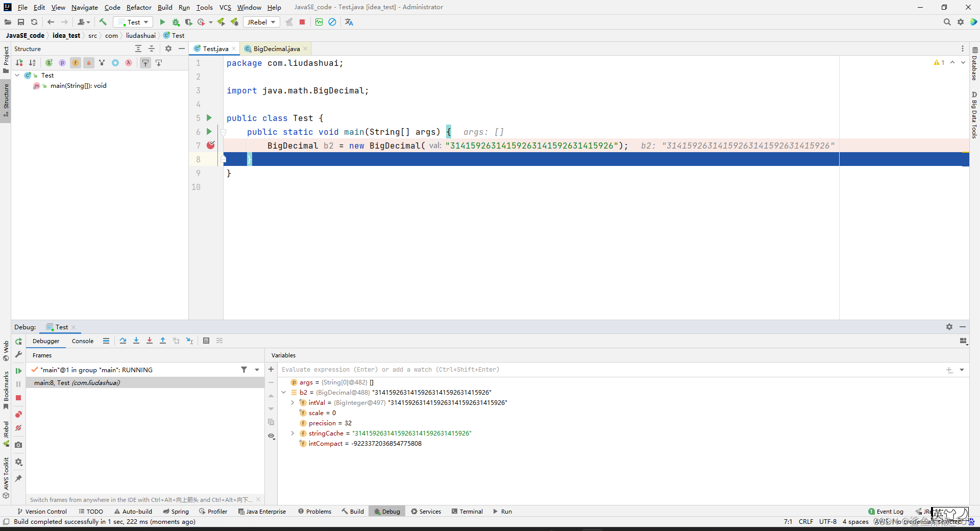This screenshot has height=531, width=980.
Task: Click Force Step Into red arrow
Action: tap(150, 341)
